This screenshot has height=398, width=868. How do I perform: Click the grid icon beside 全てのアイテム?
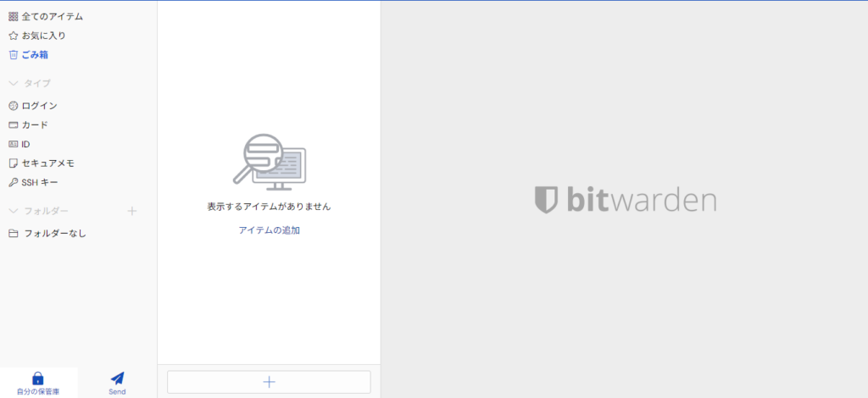click(x=14, y=17)
